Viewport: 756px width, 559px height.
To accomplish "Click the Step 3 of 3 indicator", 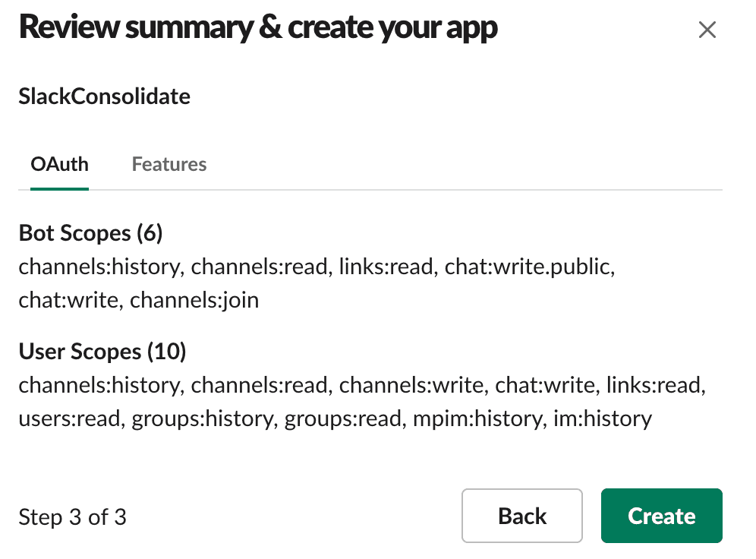I will pos(72,517).
